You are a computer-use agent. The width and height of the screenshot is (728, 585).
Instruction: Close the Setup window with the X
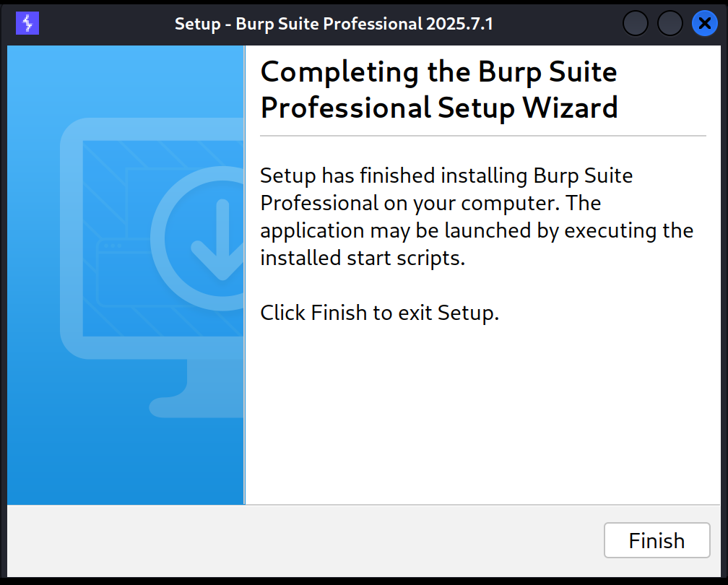(704, 24)
